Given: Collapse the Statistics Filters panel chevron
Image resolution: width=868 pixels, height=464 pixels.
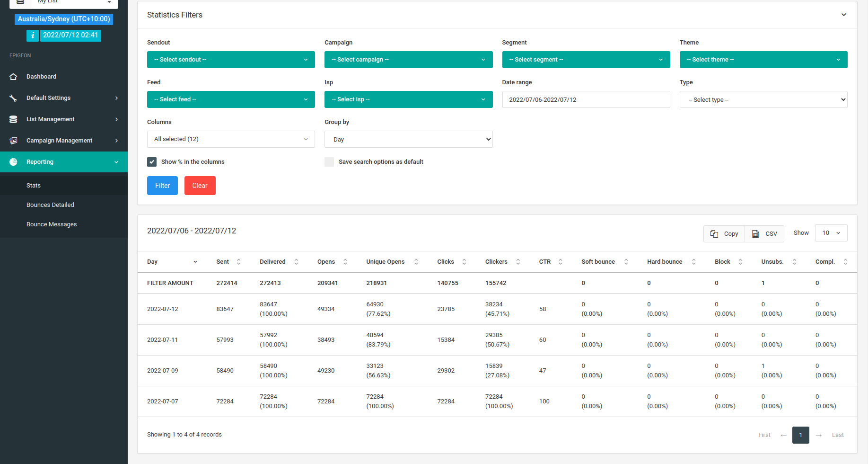Looking at the screenshot, I should click(844, 15).
